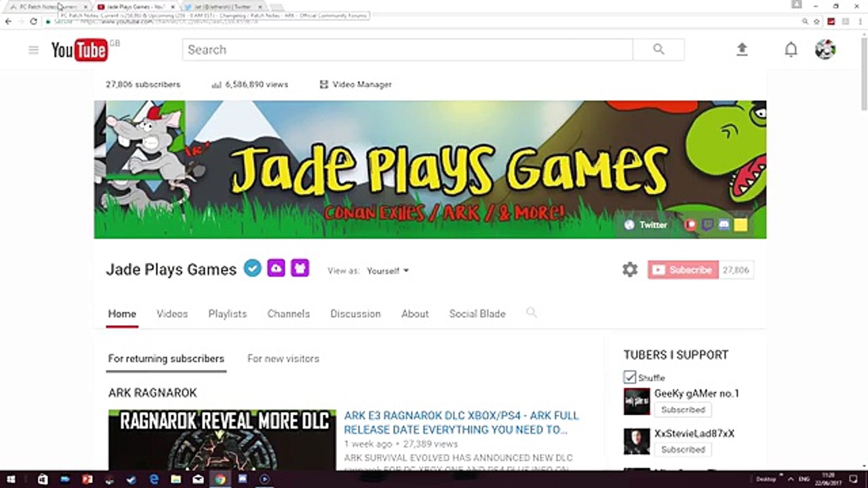Image resolution: width=868 pixels, height=488 pixels.
Task: Switch to the Videos tab
Action: point(172,314)
